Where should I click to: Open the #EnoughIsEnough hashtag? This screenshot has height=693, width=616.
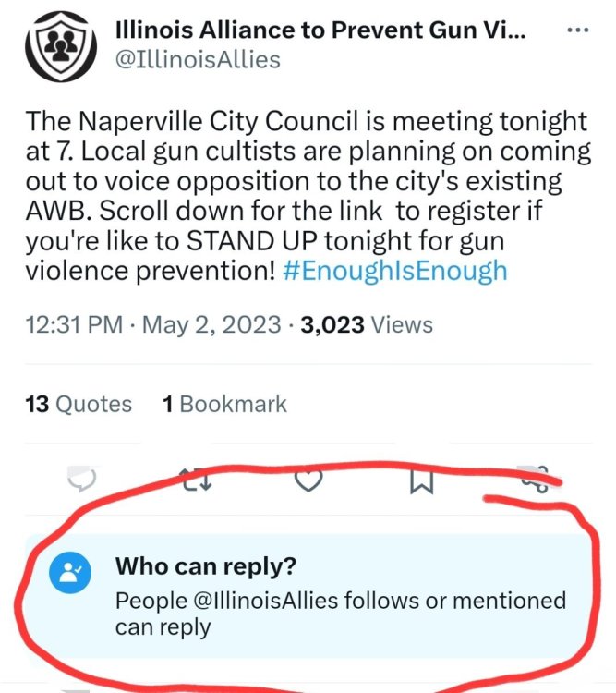pos(394,271)
